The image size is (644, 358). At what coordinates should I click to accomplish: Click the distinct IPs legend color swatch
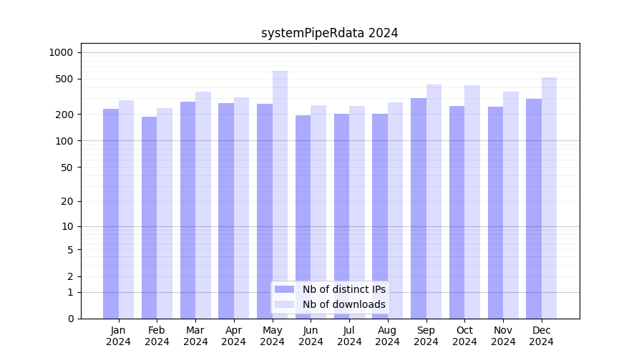[x=284, y=289]
